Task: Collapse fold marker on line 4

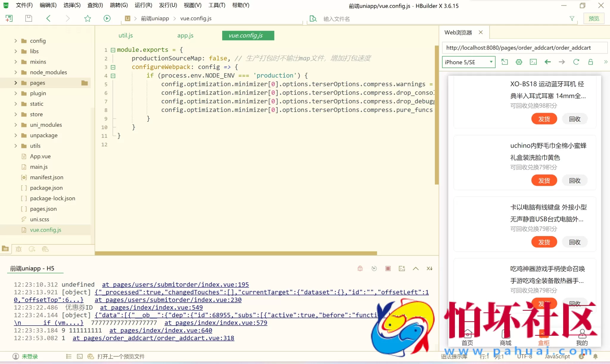Action: click(113, 76)
